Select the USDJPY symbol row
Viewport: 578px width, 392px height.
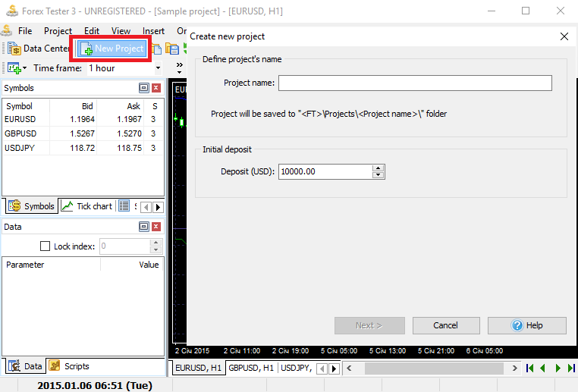point(83,148)
